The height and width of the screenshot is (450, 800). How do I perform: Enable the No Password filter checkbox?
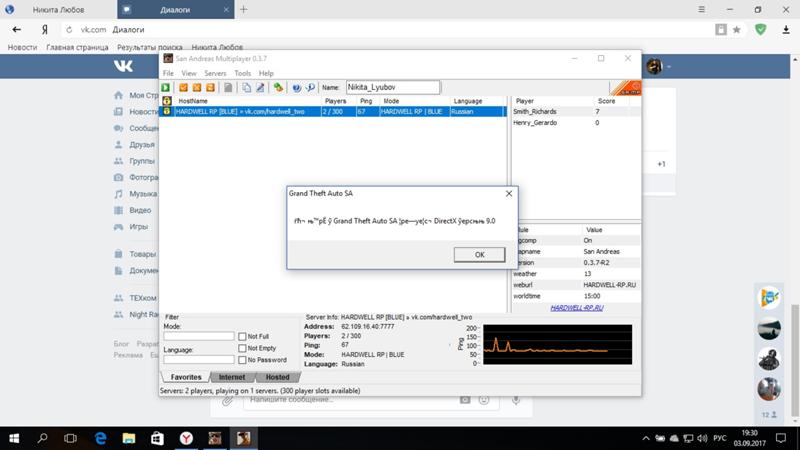(242, 360)
